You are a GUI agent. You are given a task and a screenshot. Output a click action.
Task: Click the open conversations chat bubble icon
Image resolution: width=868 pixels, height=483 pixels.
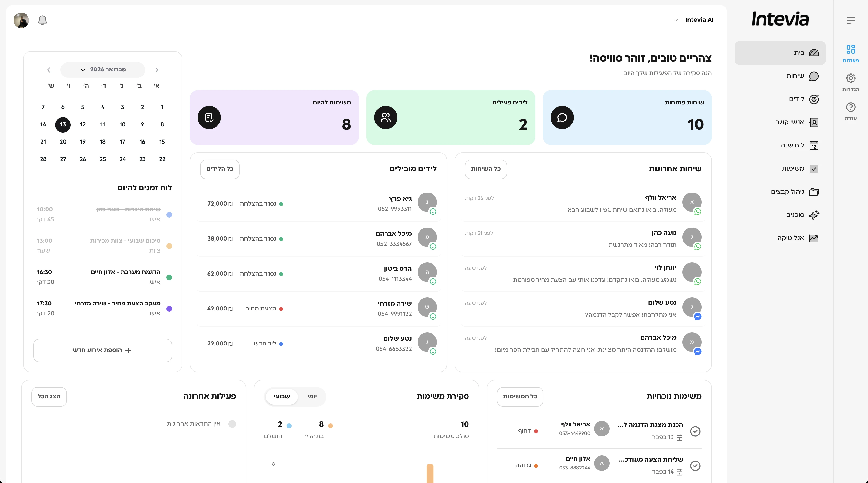pyautogui.click(x=562, y=118)
